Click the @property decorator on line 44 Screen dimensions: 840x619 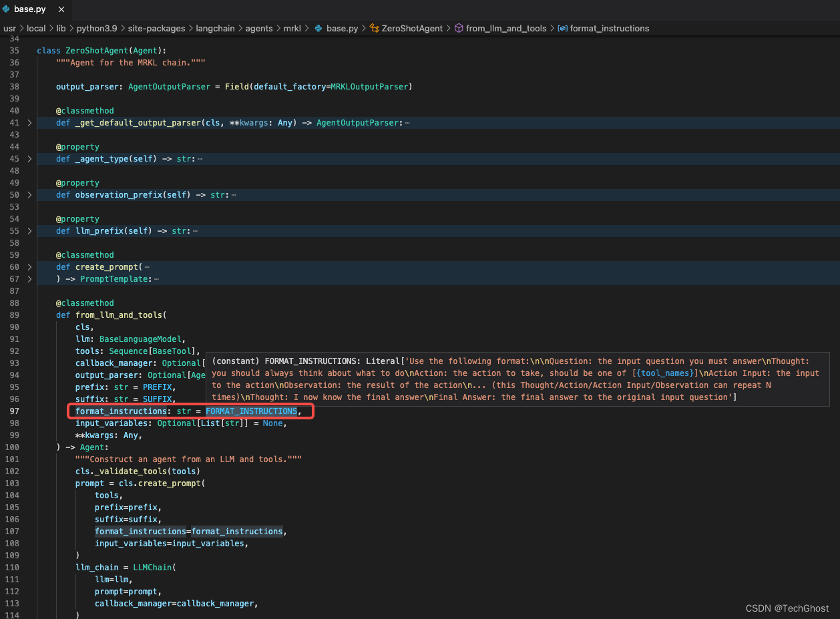click(x=77, y=147)
